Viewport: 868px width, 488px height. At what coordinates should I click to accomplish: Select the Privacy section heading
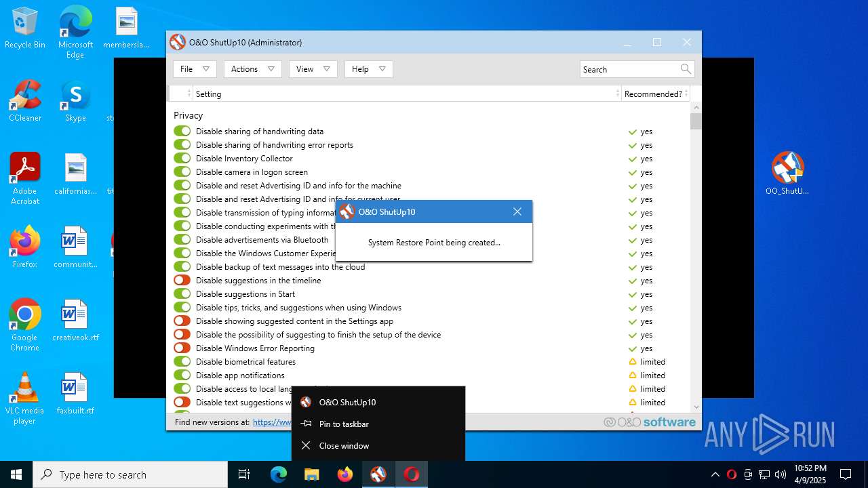pyautogui.click(x=188, y=115)
